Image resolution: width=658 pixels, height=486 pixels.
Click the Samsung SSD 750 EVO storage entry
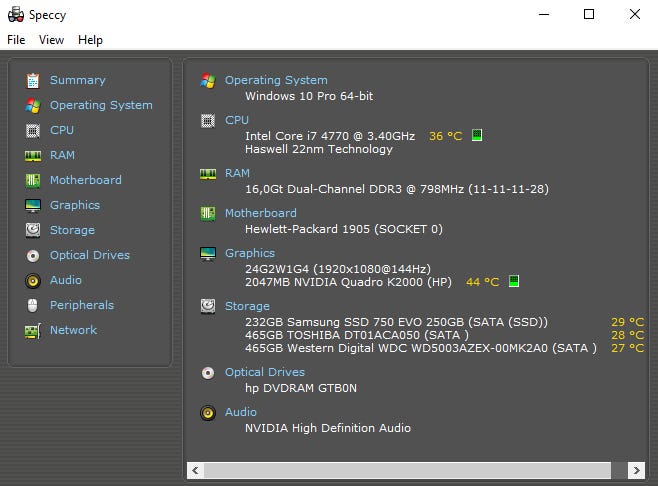(x=397, y=322)
